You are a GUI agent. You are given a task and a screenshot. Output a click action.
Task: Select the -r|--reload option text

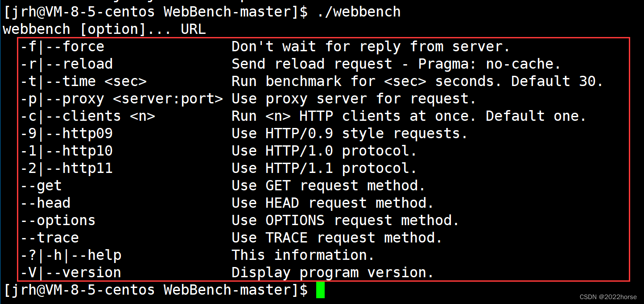(66, 64)
